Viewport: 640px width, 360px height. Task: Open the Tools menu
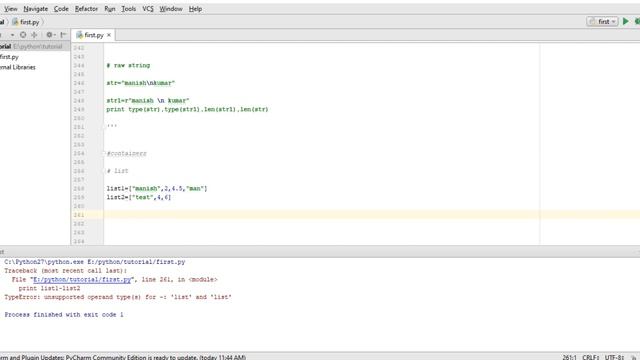(x=129, y=9)
